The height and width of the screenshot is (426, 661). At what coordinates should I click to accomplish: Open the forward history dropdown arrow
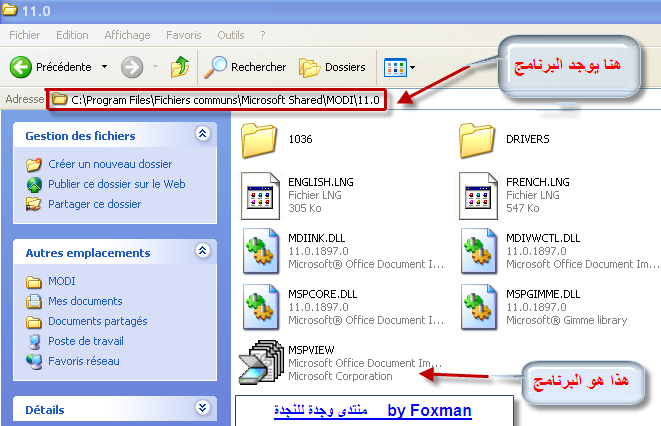155,67
